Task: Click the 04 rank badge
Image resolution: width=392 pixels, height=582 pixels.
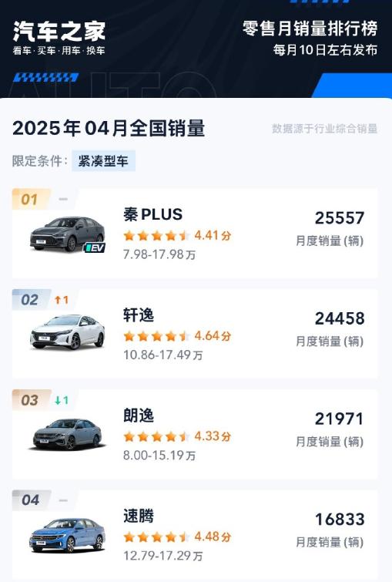Action: 30,500
